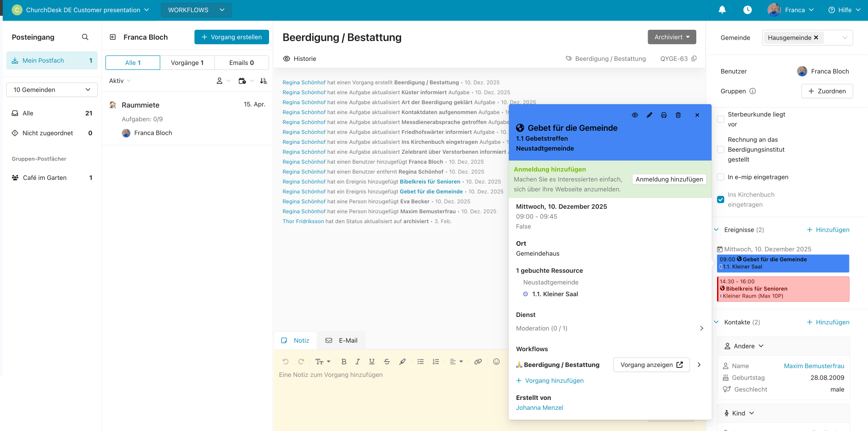
Task: Insert a bulleted list
Action: click(x=420, y=362)
